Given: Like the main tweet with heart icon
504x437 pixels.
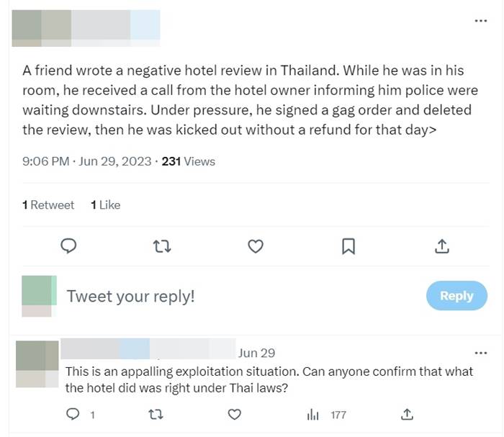Looking at the screenshot, I should pyautogui.click(x=254, y=247).
